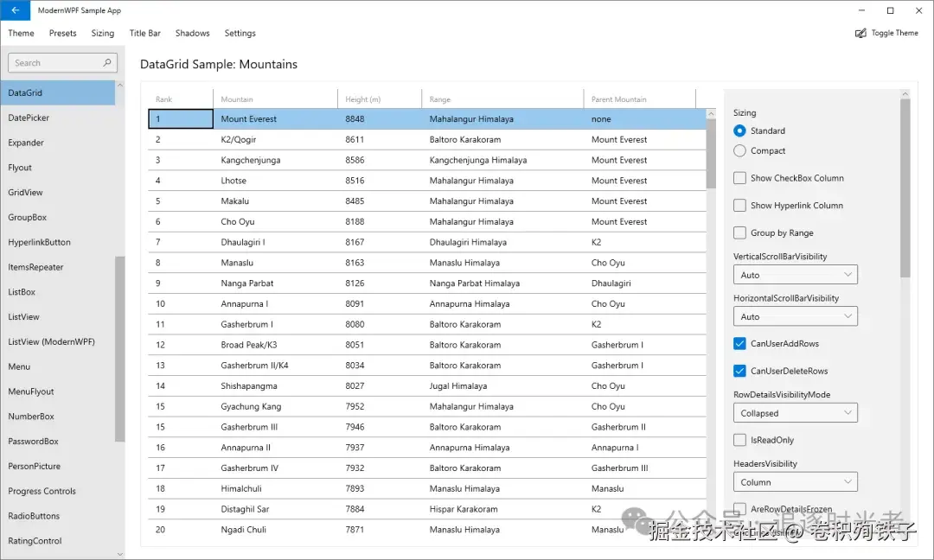Open the Shadows menu

point(192,34)
